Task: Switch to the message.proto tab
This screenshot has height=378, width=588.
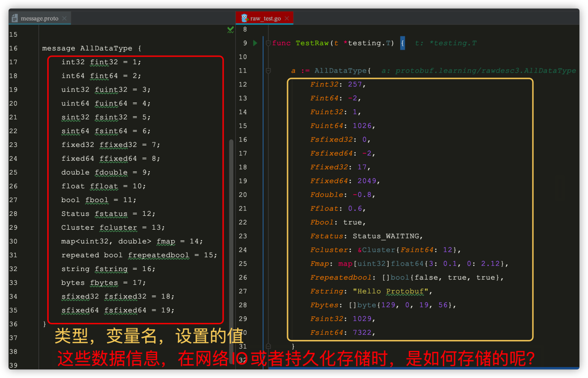Action: point(39,18)
